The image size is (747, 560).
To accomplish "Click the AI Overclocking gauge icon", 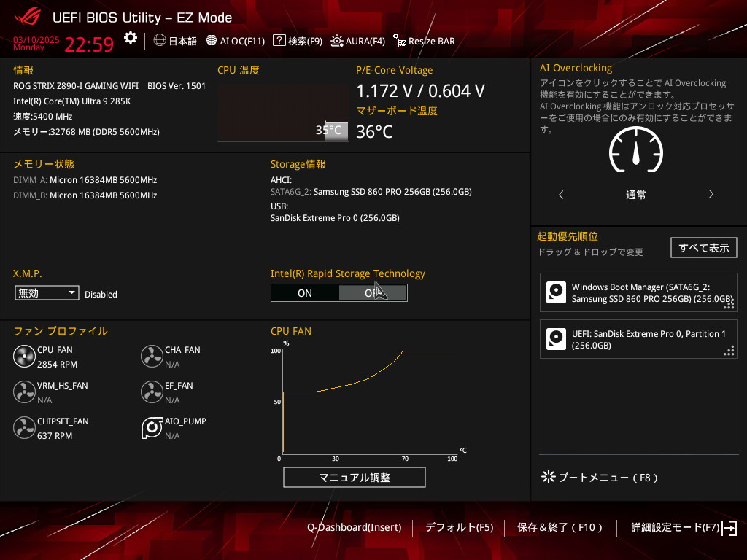I will pyautogui.click(x=636, y=150).
